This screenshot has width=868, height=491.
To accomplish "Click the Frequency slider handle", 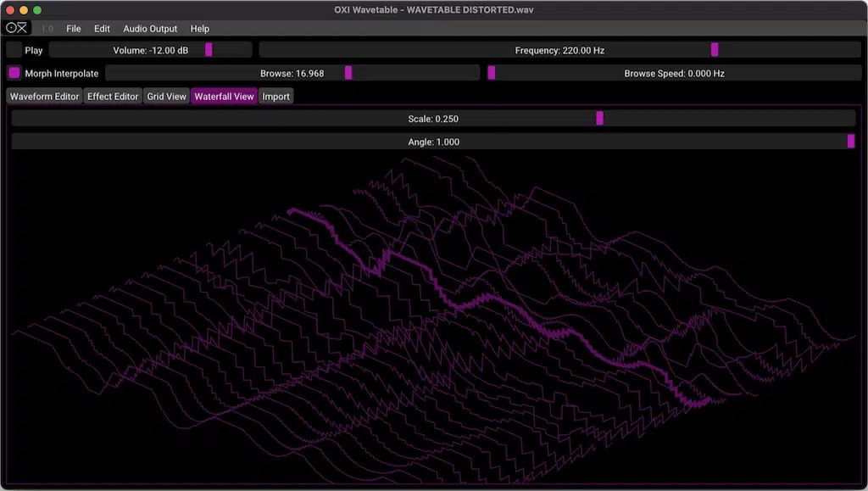I will point(715,50).
